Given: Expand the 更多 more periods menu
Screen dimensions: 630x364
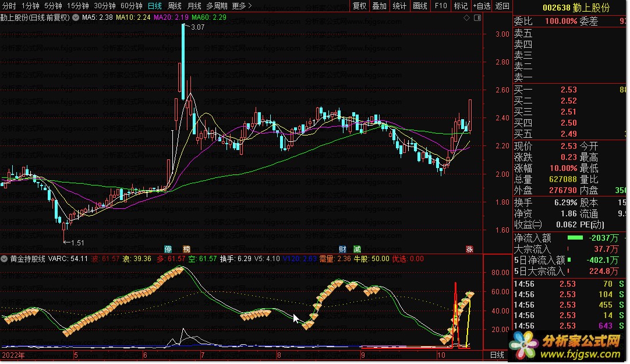Looking at the screenshot, I should pos(242,6).
